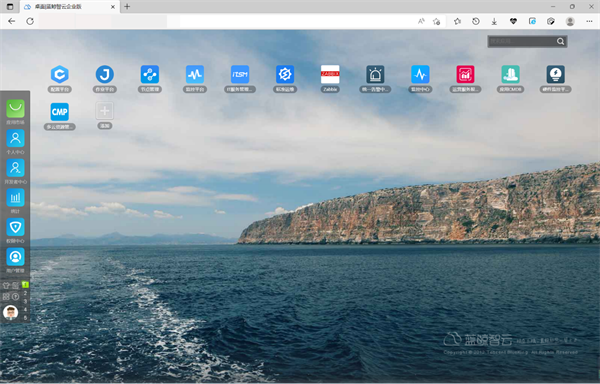Open browser downloads in the toolbar
600x384 pixels.
coord(494,21)
